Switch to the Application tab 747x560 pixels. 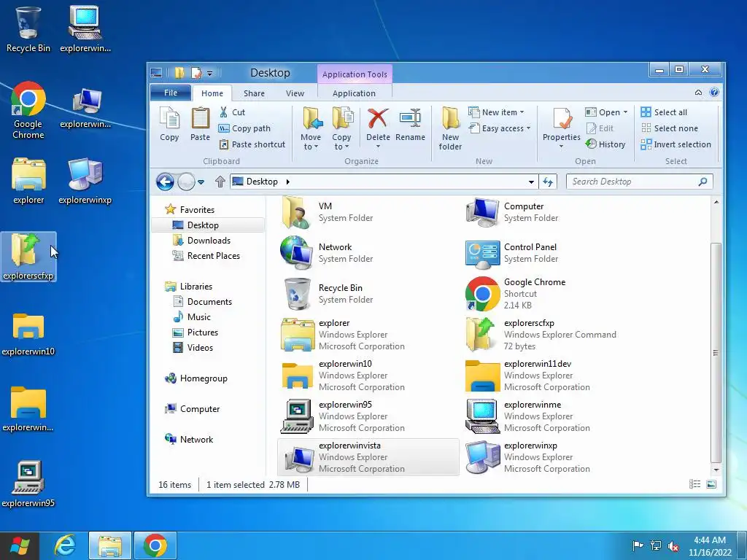354,93
